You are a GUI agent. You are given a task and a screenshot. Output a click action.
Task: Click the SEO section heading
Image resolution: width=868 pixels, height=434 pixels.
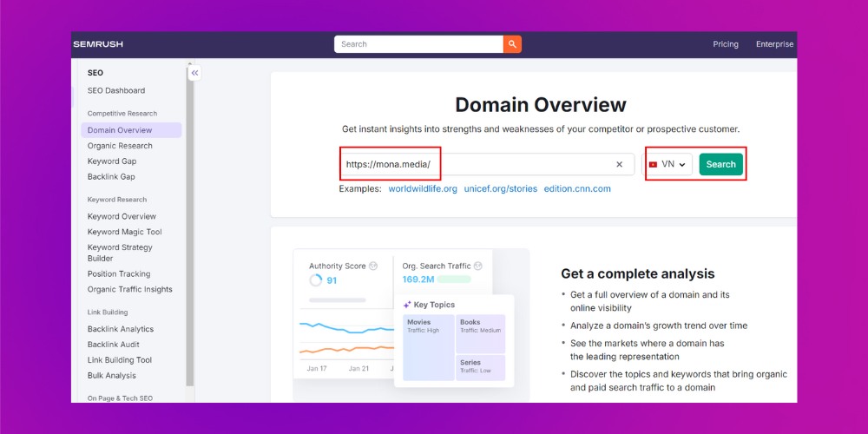pyautogui.click(x=95, y=73)
